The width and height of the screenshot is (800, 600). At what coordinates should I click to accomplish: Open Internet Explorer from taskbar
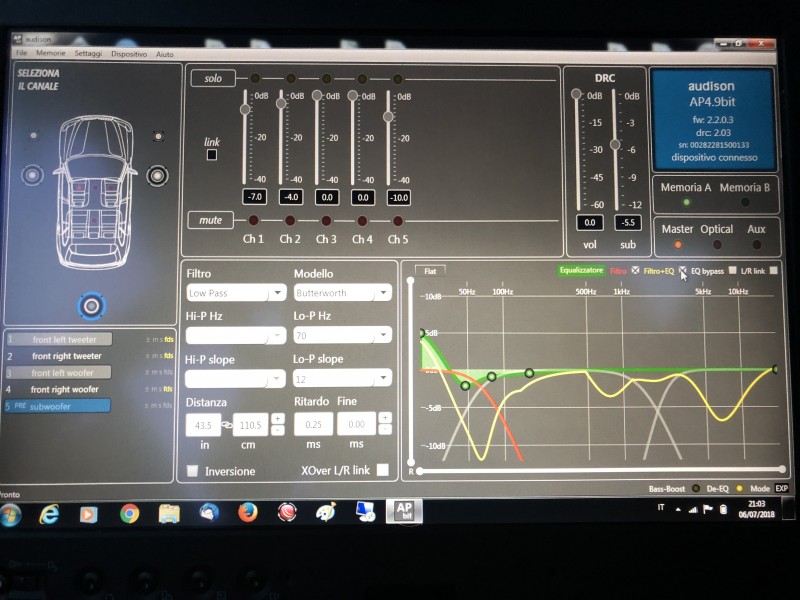[49, 514]
